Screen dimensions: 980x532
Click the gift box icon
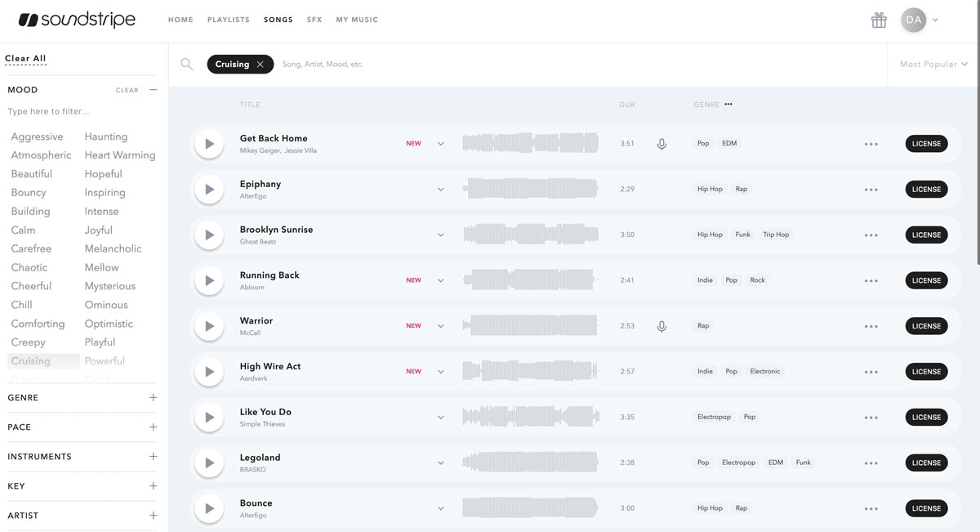click(879, 20)
